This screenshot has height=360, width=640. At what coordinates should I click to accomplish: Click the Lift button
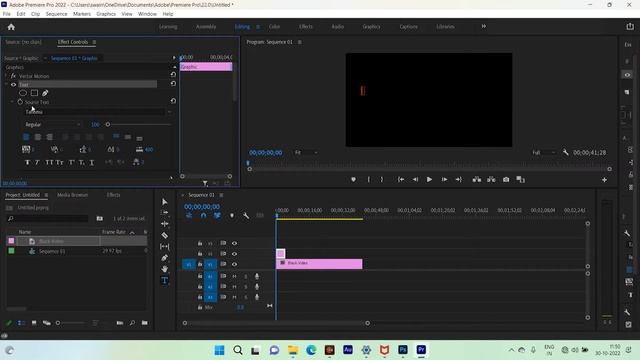[476, 180]
